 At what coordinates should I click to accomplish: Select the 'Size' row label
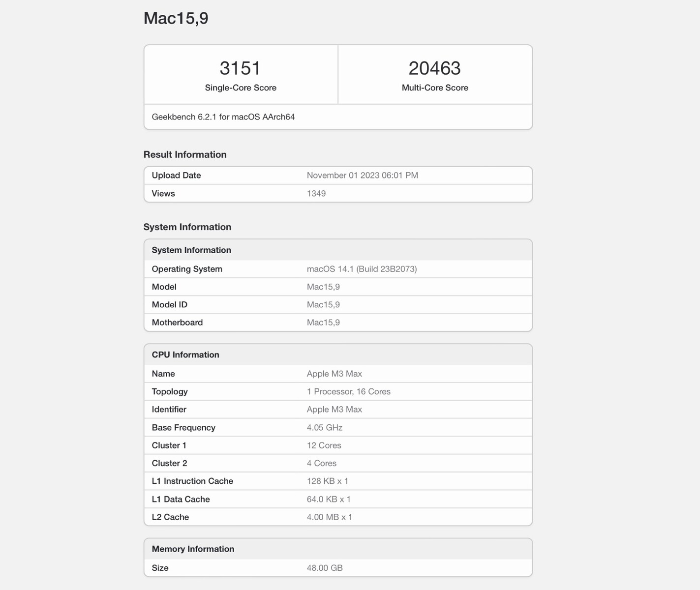pyautogui.click(x=160, y=568)
